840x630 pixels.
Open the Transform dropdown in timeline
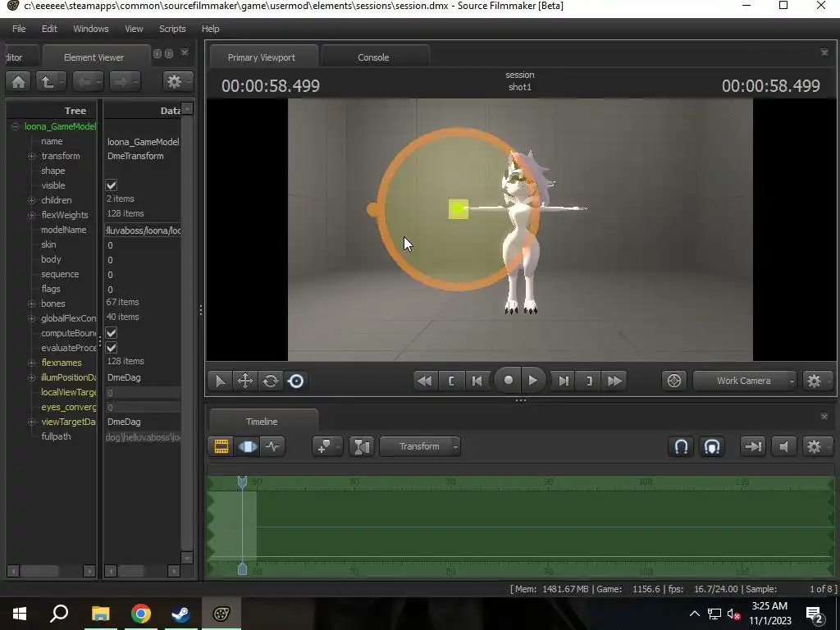(x=419, y=446)
